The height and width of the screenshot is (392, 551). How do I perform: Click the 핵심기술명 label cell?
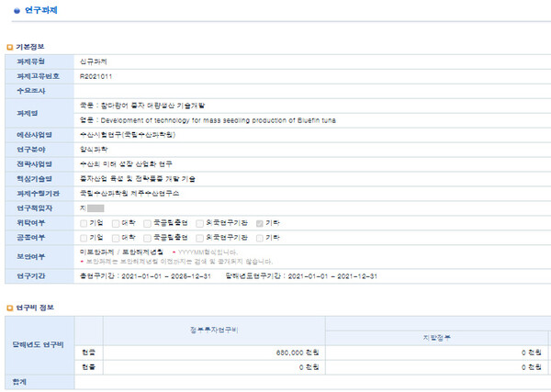39,179
